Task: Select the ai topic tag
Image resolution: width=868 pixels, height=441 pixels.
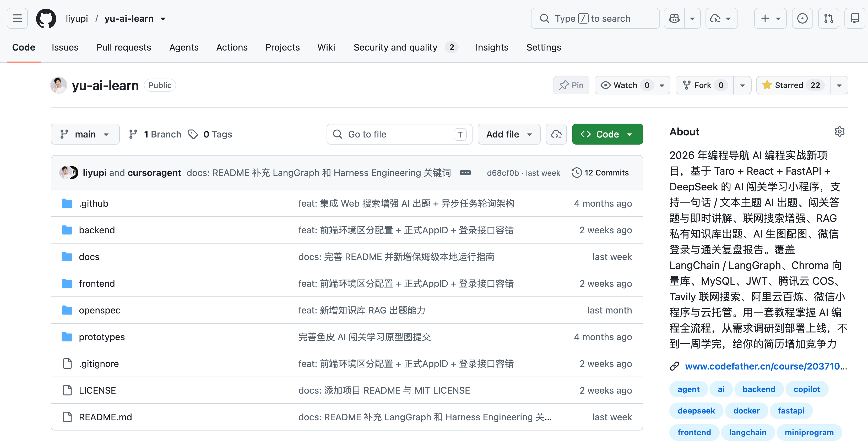Action: 721,389
